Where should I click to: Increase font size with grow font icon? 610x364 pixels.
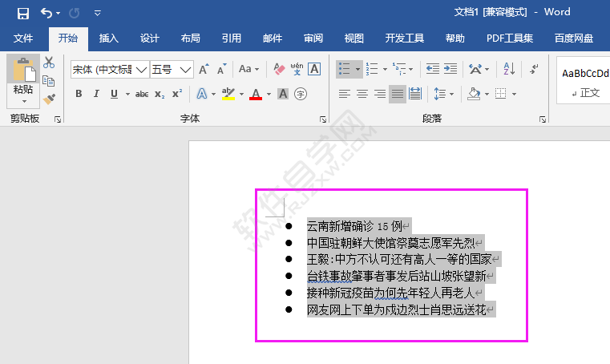click(204, 69)
